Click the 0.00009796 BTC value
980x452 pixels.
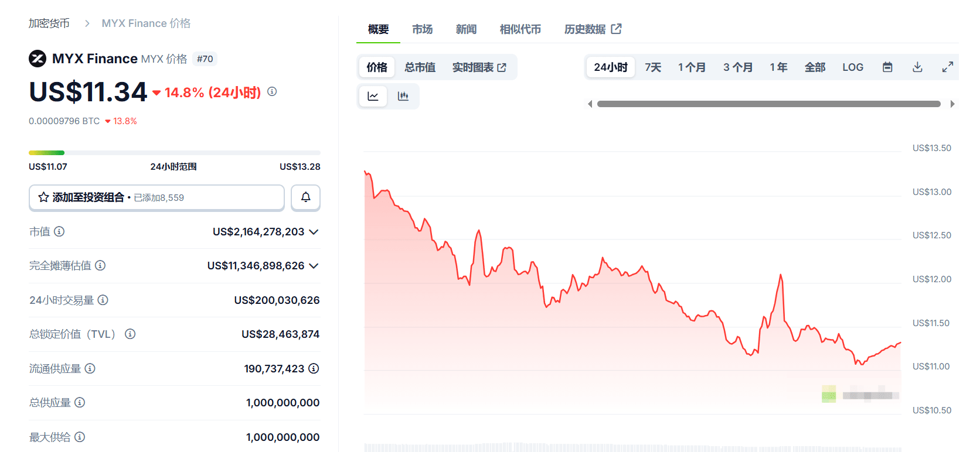tap(64, 121)
